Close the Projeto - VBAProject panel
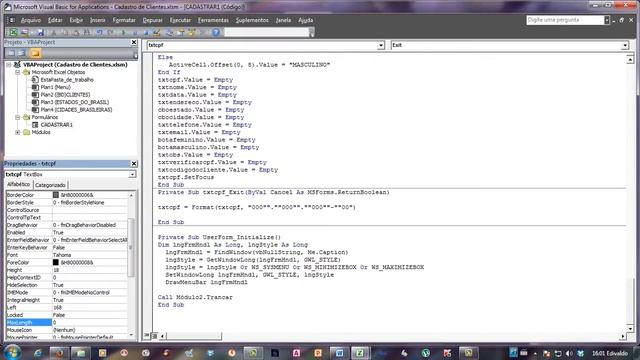This screenshot has width=640, height=360. pos(133,42)
